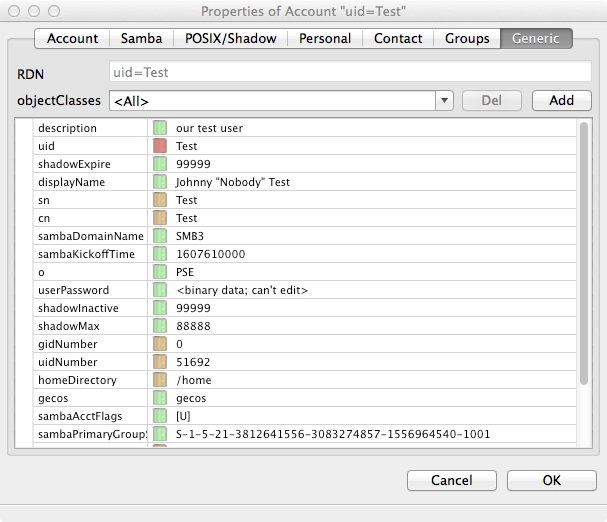Select the uidNumber value 51692
This screenshot has height=522, width=607.
(193, 362)
